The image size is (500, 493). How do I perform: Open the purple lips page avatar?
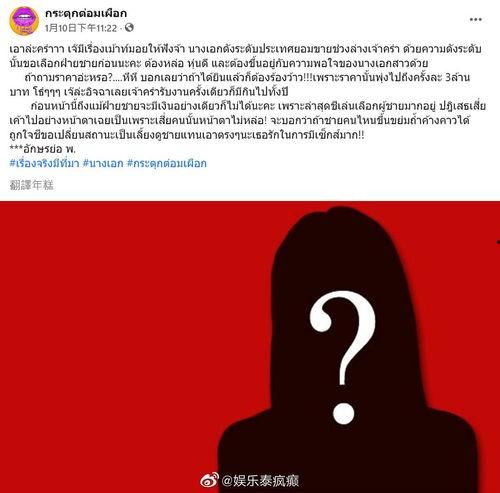[x=24, y=21]
